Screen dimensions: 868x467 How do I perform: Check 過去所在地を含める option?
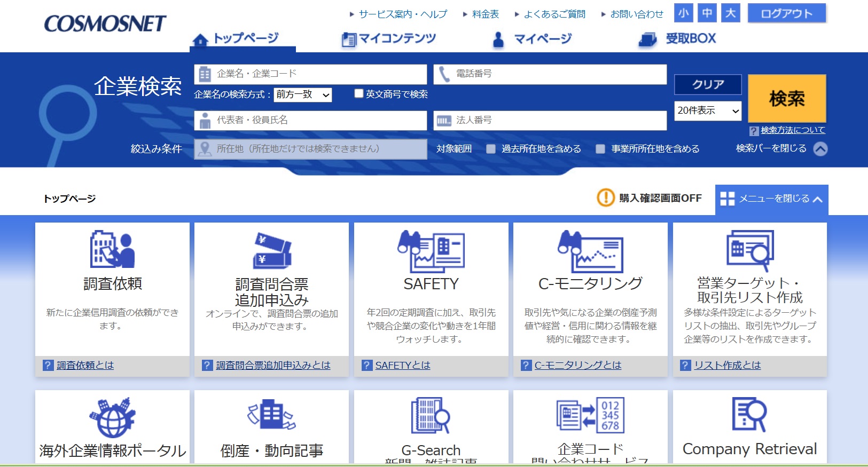[x=491, y=149]
